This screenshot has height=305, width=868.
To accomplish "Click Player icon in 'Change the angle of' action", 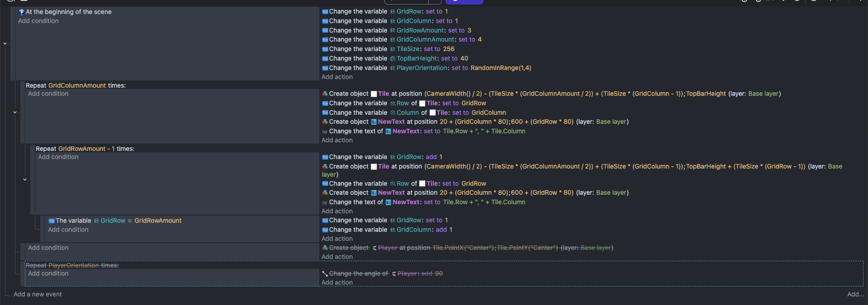I will 394,274.
